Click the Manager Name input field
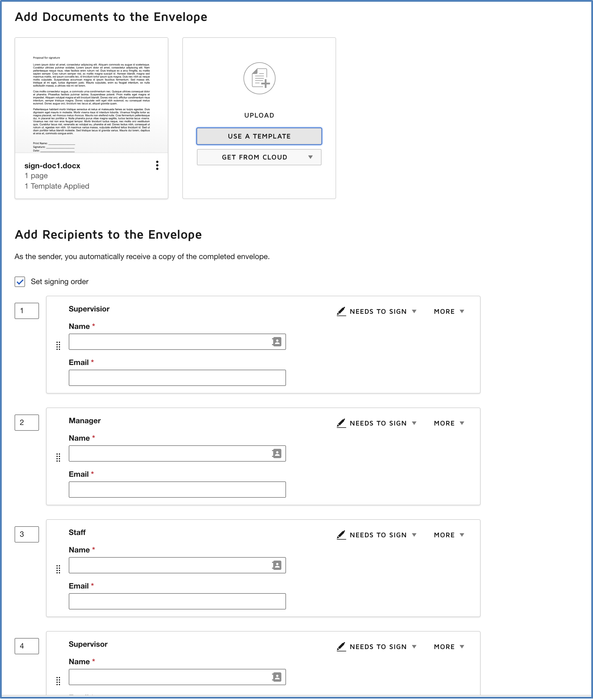 [x=177, y=453]
